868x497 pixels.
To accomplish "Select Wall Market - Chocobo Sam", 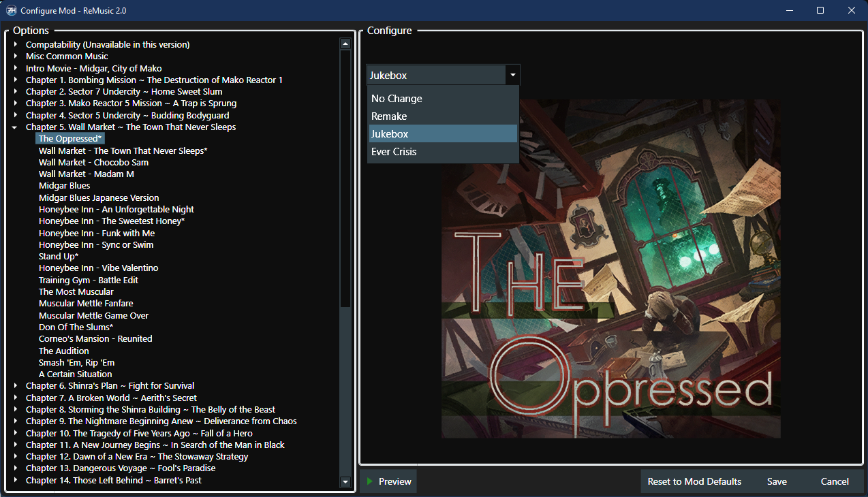I will 93,162.
